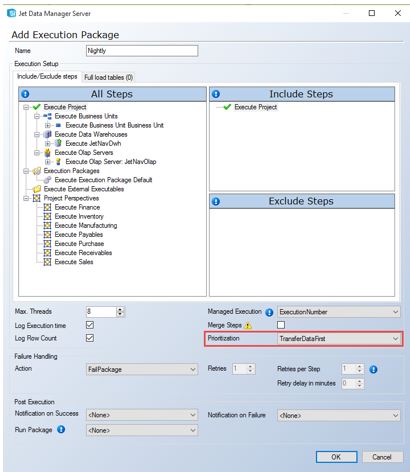This screenshot has height=472, width=410.
Task: Click the Merge Steps warning icon
Action: [248, 326]
